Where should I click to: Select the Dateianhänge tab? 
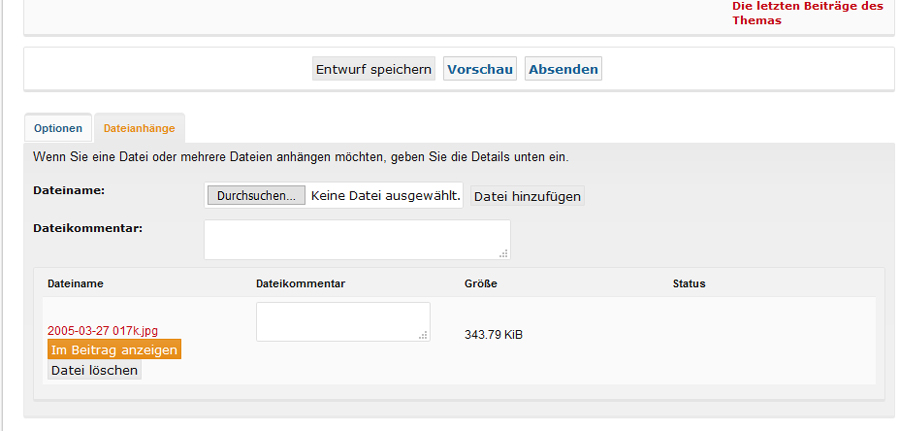coord(139,129)
